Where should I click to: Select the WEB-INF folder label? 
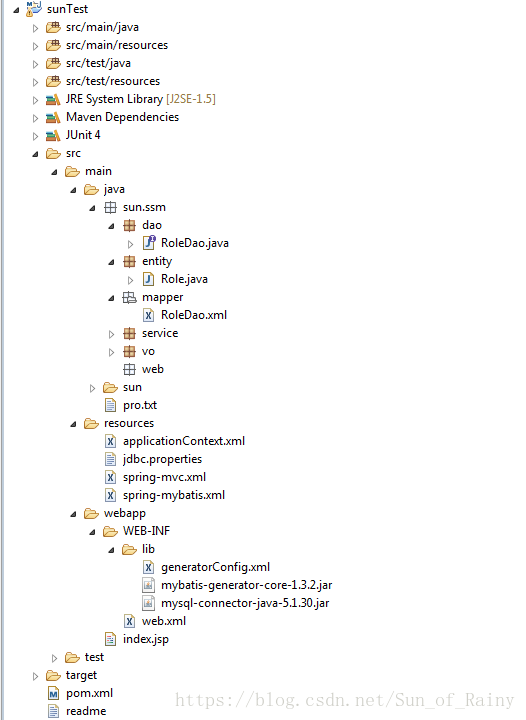(x=146, y=531)
